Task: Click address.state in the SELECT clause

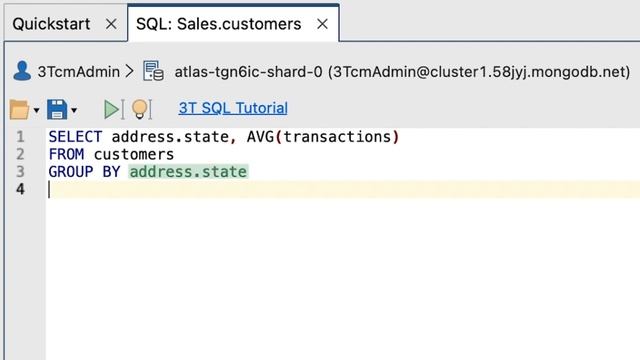Action: pos(170,137)
